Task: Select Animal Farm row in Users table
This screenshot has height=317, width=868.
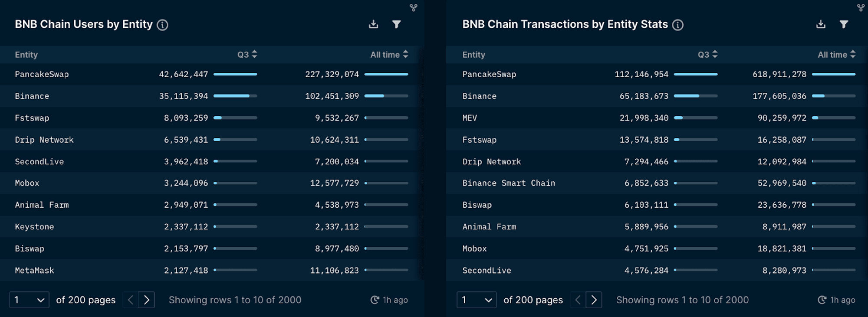Action: tap(212, 205)
